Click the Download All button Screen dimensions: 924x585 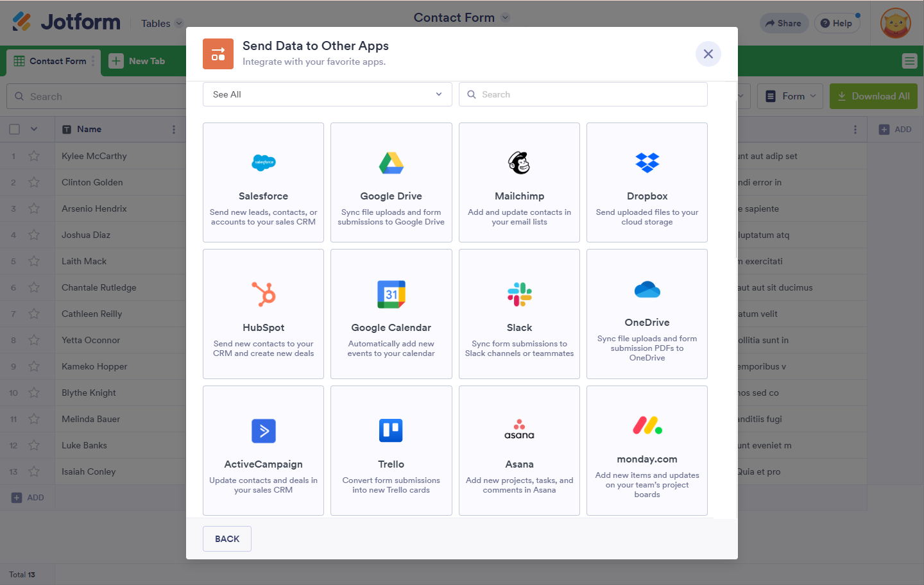click(x=873, y=96)
